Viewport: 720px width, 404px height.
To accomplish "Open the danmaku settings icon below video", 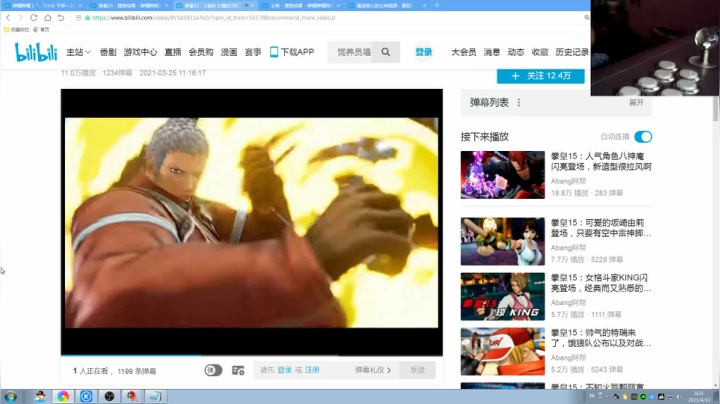I will [x=238, y=370].
